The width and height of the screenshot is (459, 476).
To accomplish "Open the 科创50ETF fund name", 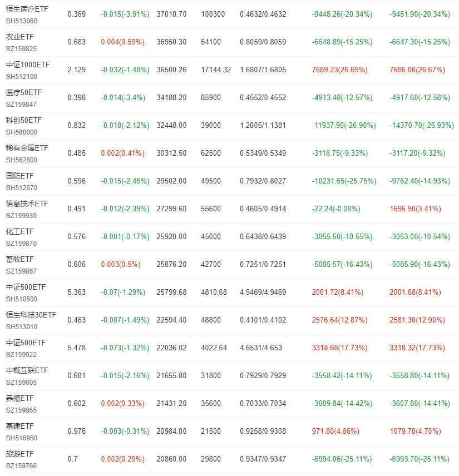I will 24,120.
